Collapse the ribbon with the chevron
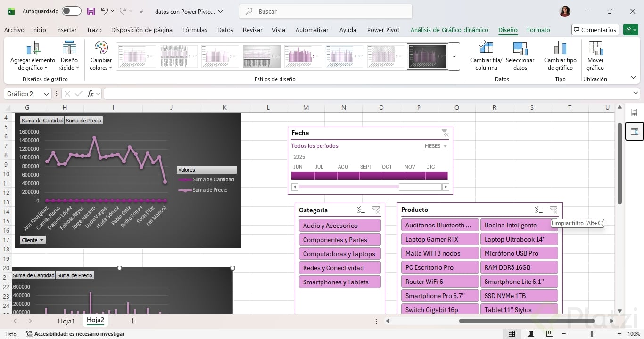This screenshot has height=339, width=644. [x=633, y=78]
